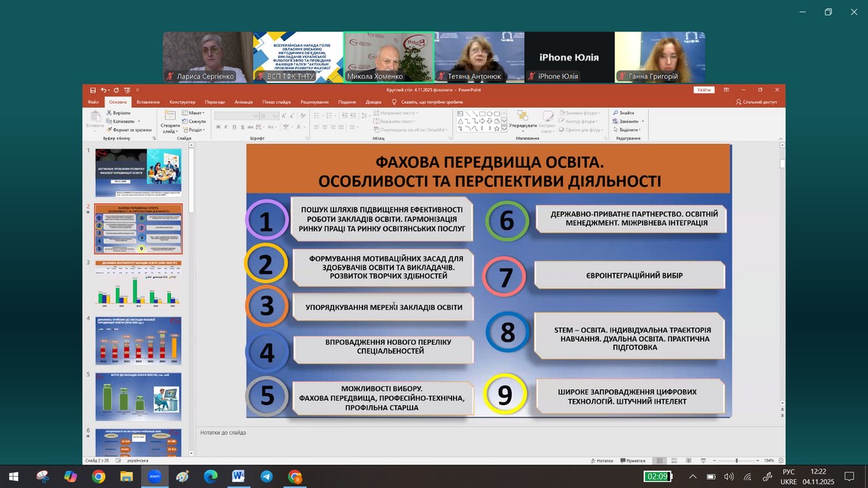868x488 pixels.
Task: Click the zoom slider in status bar
Action: point(737,461)
